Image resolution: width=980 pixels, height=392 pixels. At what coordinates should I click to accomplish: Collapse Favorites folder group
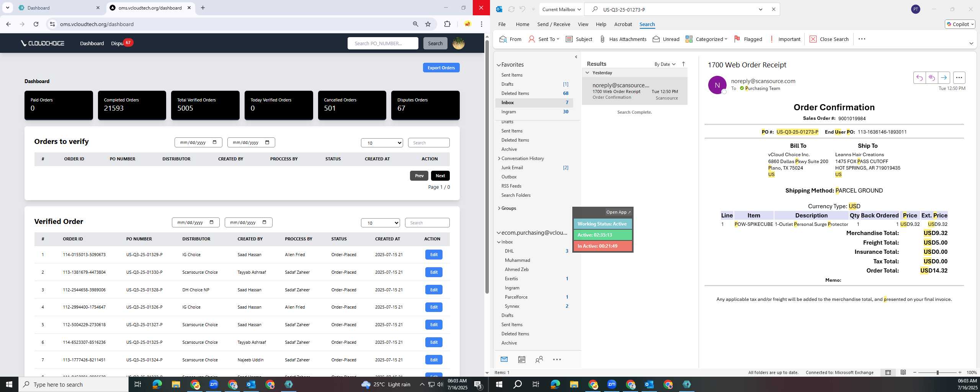pos(499,65)
